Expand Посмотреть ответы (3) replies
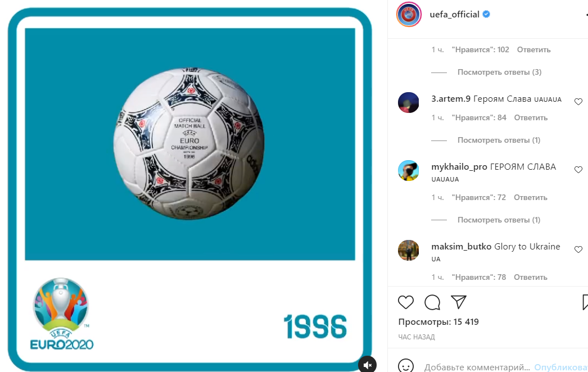The height and width of the screenshot is (372, 588). (499, 72)
